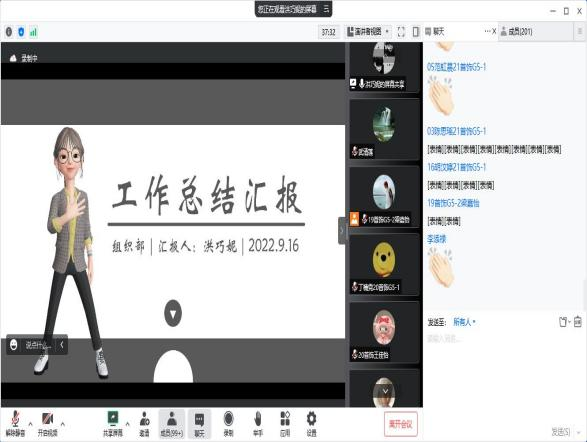Select the presenter's shared-screen video tile
Viewport: 587px width, 442px height.
point(384,67)
